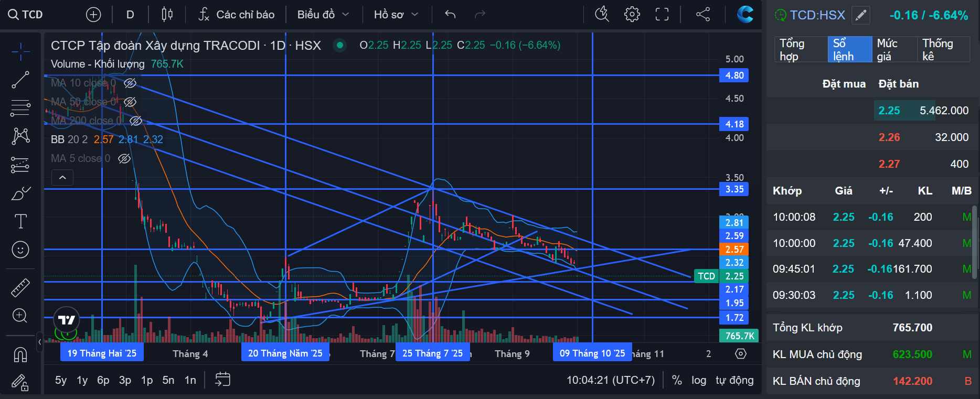The height and width of the screenshot is (399, 980).
Task: Open the time zone selector 10:04:21 (UTC+7)
Action: [x=611, y=380]
